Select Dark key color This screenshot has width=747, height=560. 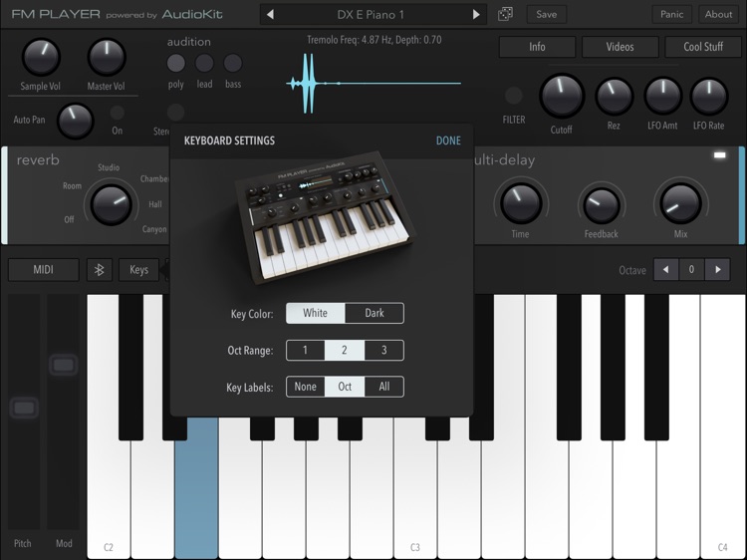point(374,313)
